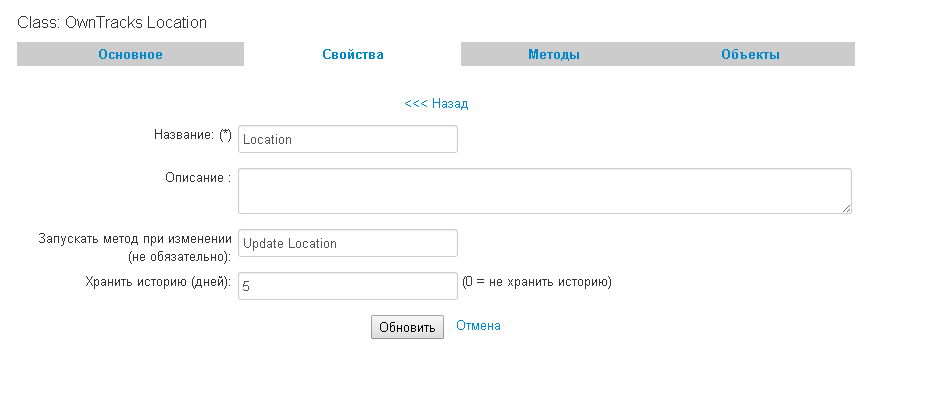Grab the Описание textarea resize handle
Viewport: 943px width, 411px height.
(846, 208)
